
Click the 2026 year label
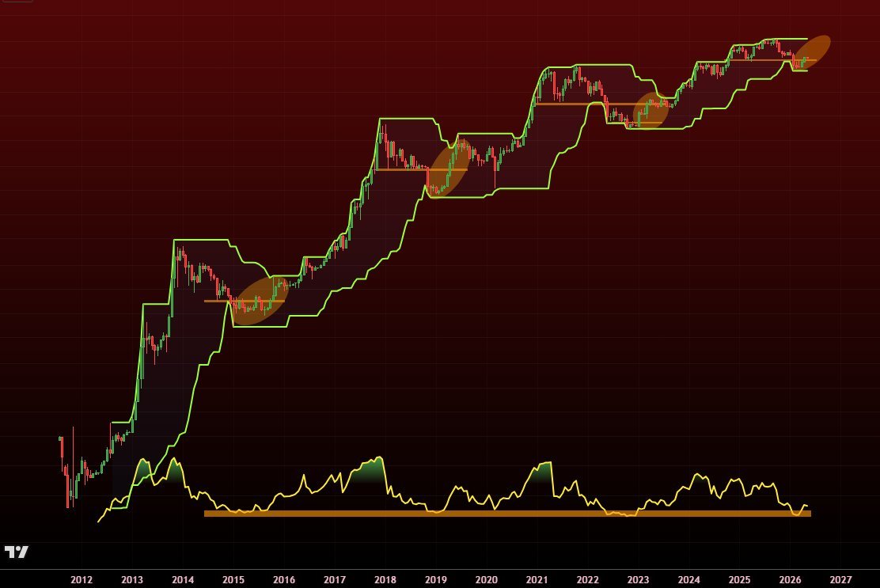point(791,579)
